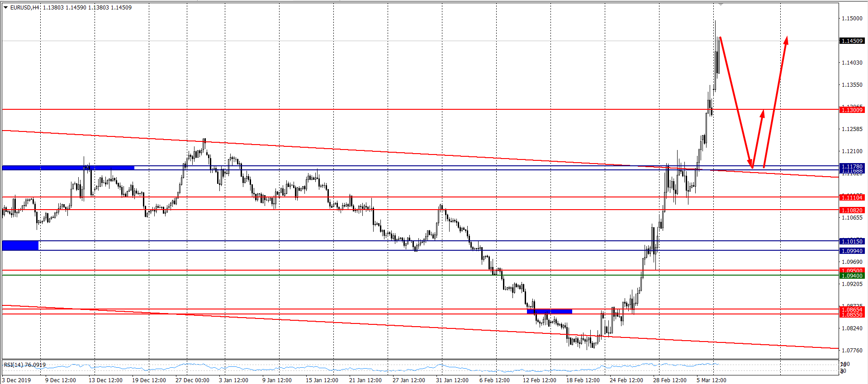Select the small blue rectangle near 1.10150
This screenshot has height=384, width=868.
click(x=20, y=246)
